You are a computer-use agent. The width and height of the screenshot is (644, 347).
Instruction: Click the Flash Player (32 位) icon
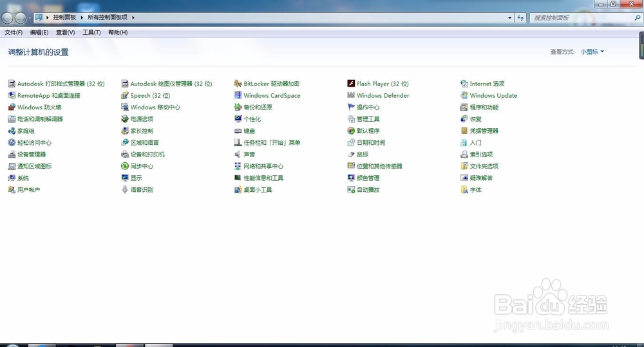(x=351, y=83)
